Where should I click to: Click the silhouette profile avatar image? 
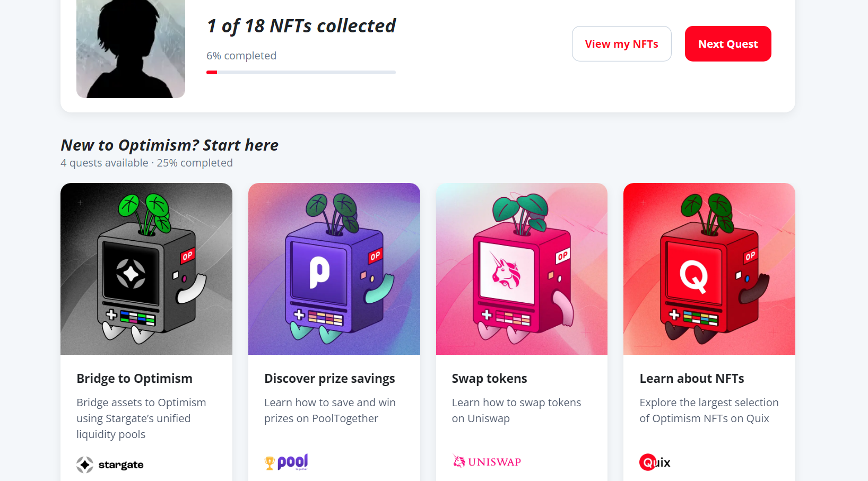pos(131,49)
